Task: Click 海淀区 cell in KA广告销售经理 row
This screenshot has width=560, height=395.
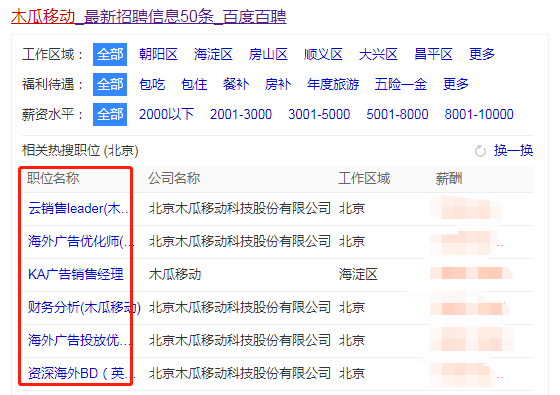Action: 358,274
